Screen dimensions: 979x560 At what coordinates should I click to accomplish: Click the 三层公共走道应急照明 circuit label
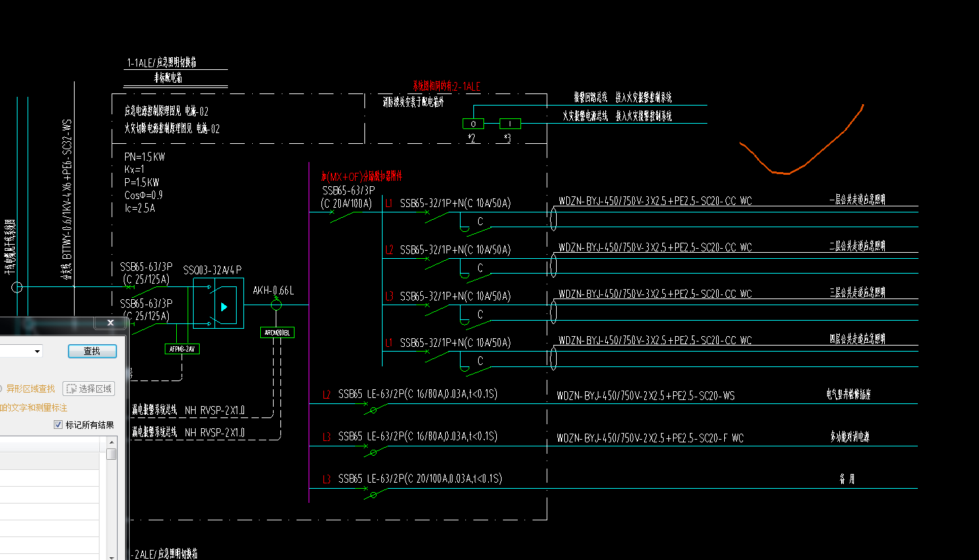(x=857, y=292)
